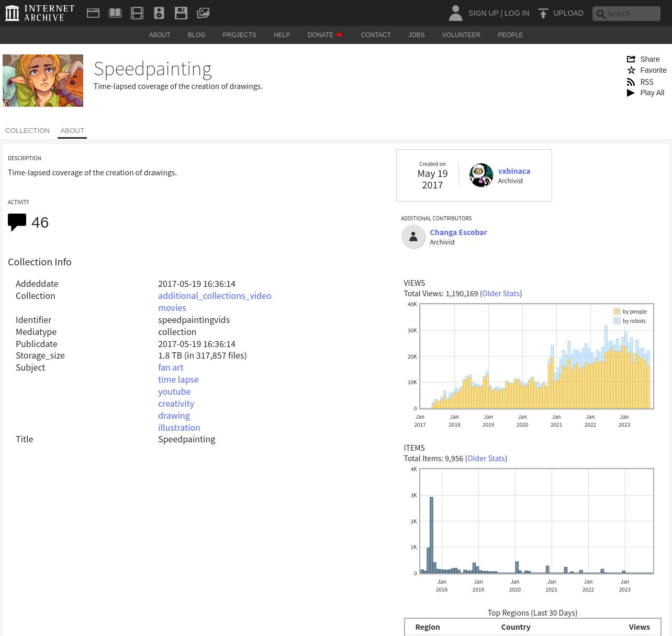
Task: Click the Speedpainting collection thumbnail
Action: (x=43, y=81)
